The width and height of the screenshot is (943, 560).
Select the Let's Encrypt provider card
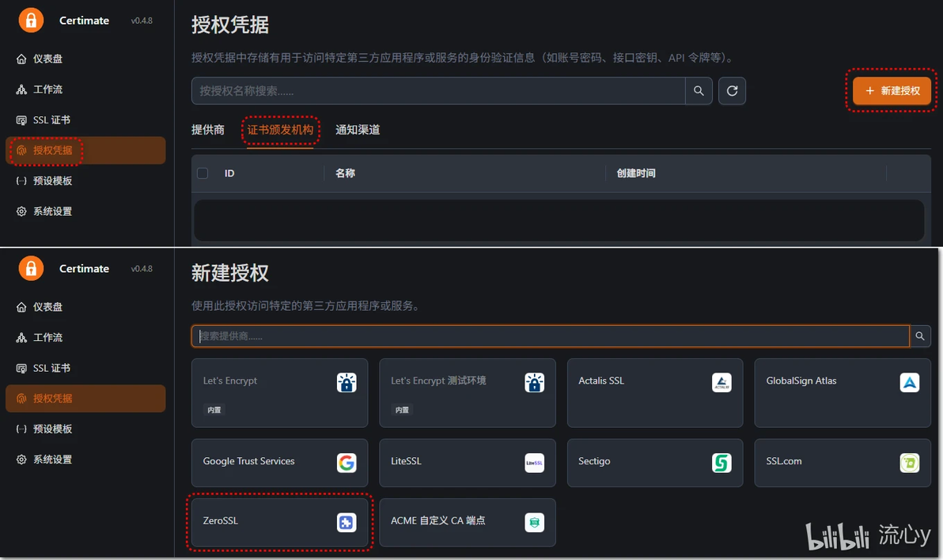tap(279, 393)
